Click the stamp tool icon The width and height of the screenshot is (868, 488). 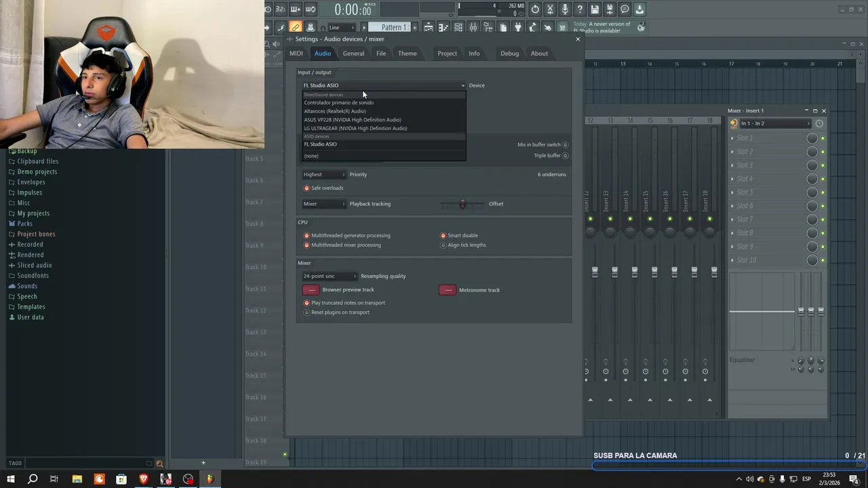click(311, 27)
